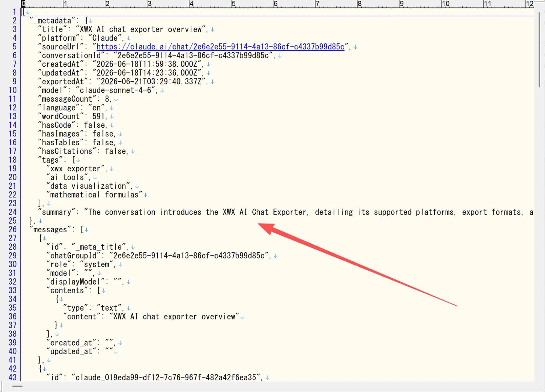Click the updatedAt value 2026-06-18T14:23:36.000Z

point(147,73)
